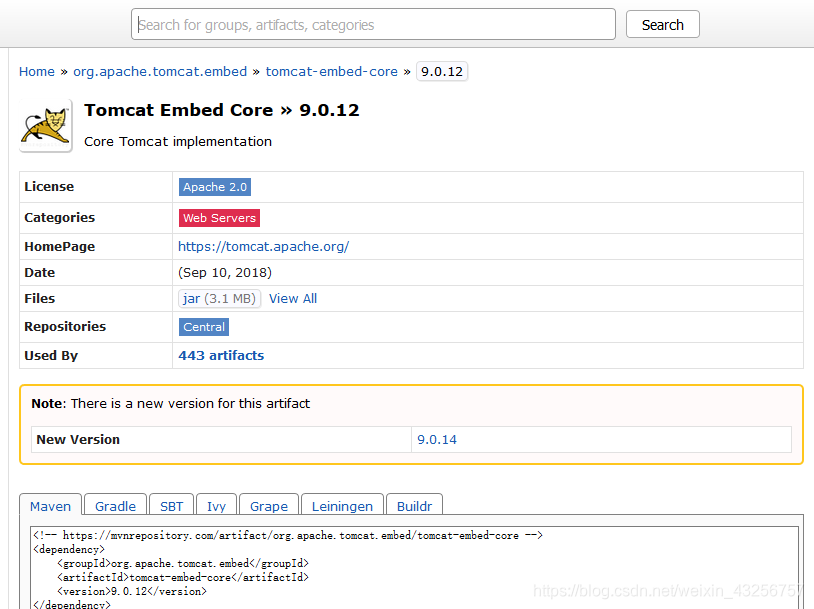The height and width of the screenshot is (609, 814).
Task: Go to Home breadcrumb link
Action: (x=36, y=72)
